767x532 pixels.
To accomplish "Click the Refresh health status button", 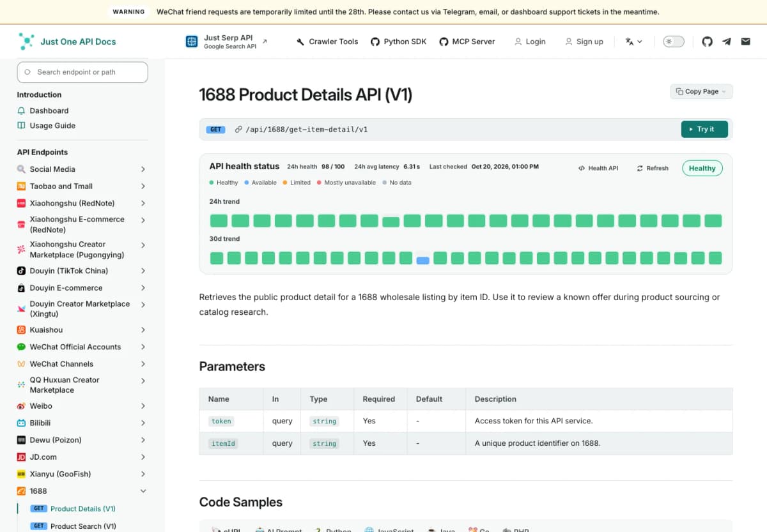I will (653, 168).
